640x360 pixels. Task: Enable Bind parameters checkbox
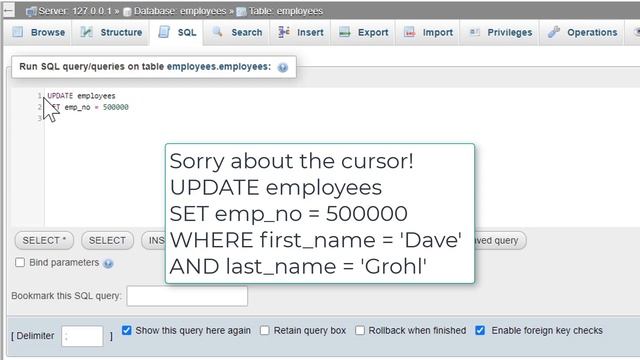20,262
